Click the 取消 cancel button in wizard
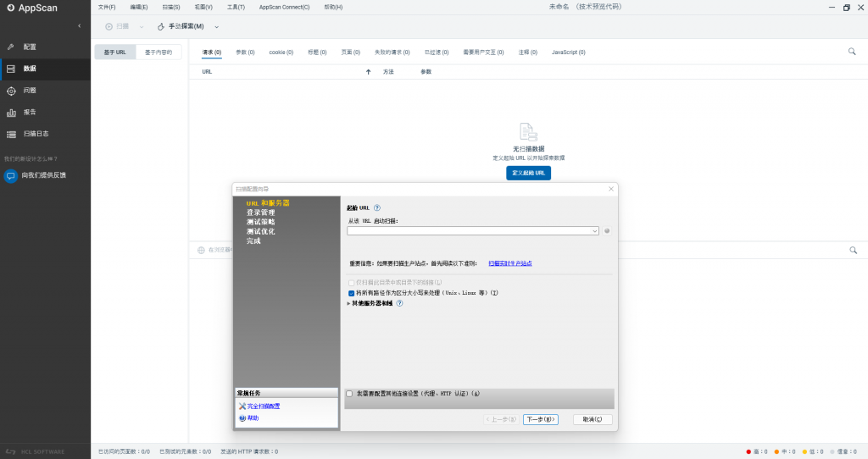The height and width of the screenshot is (459, 868). [593, 419]
